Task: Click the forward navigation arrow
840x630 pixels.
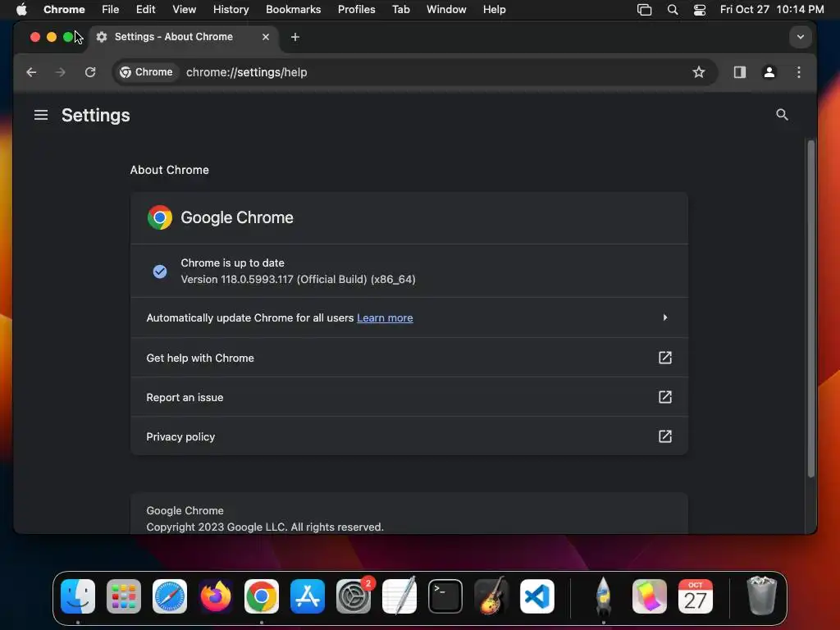Action: point(60,72)
